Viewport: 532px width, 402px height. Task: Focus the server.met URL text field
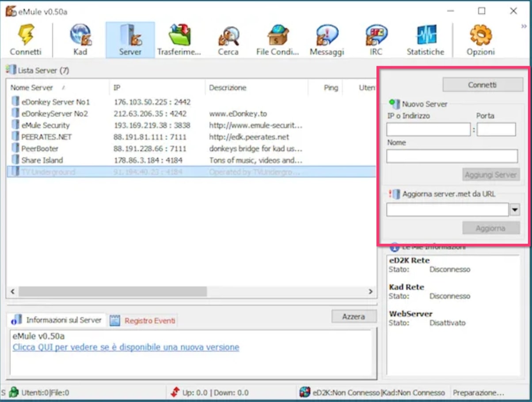[448, 210]
